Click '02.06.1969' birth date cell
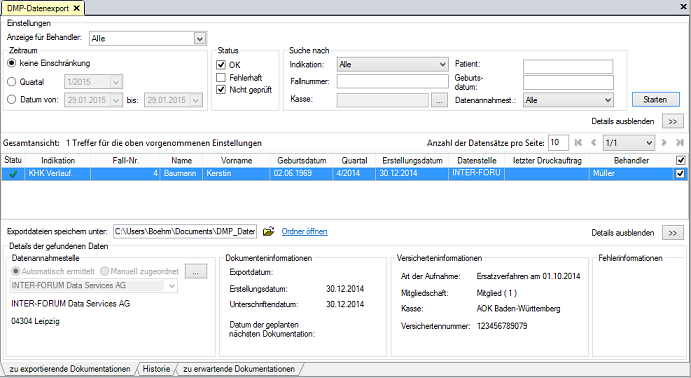 click(x=301, y=174)
